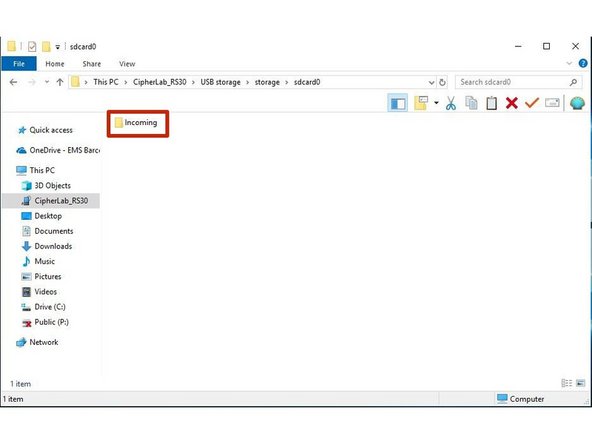Click the Paste clipboard icon

(491, 103)
